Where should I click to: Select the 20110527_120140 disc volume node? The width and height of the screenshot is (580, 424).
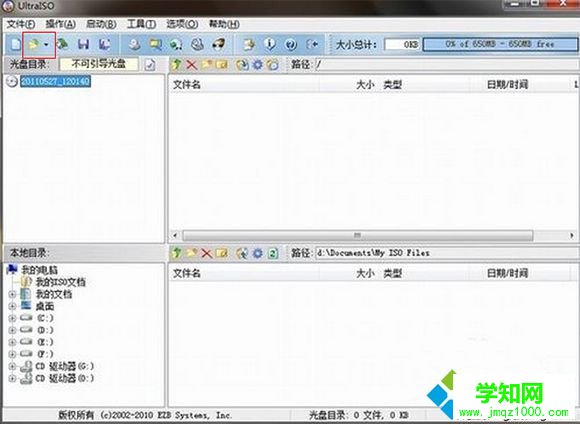tap(55, 81)
